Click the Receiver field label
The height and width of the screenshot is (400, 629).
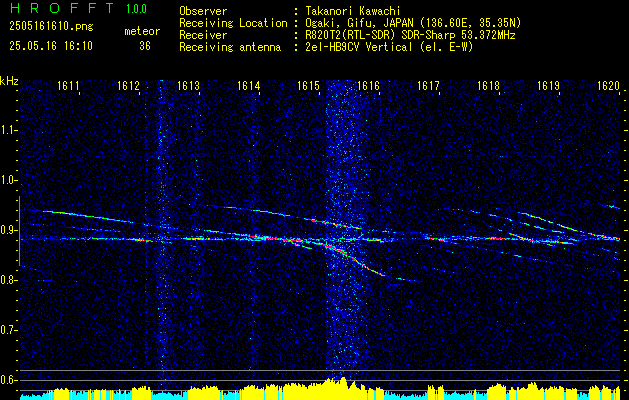point(203,35)
